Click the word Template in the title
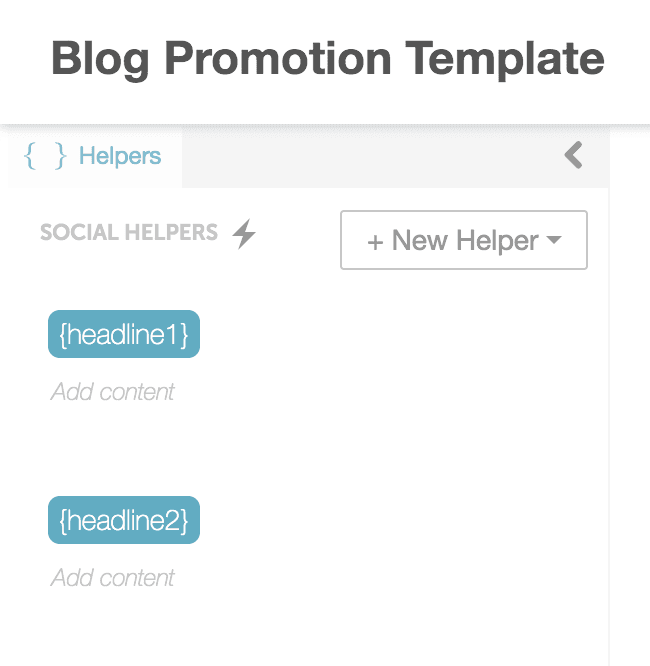The height and width of the screenshot is (666, 650). tap(505, 59)
